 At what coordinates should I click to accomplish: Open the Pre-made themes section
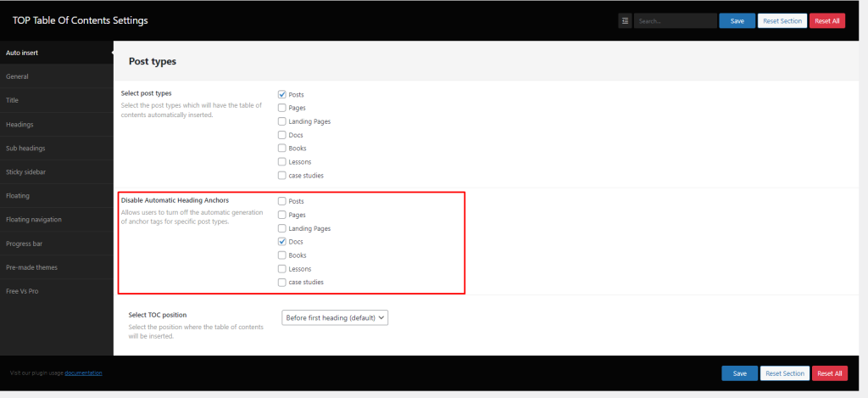57,267
